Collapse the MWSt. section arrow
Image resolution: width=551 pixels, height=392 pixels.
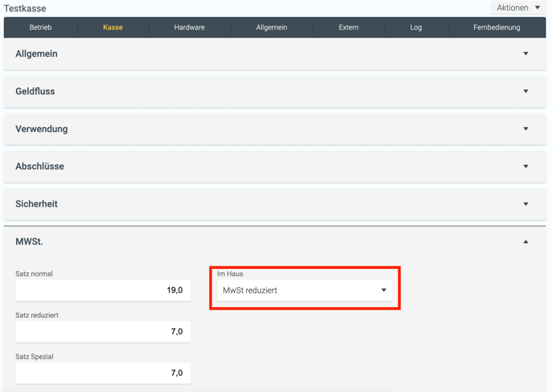coord(525,242)
